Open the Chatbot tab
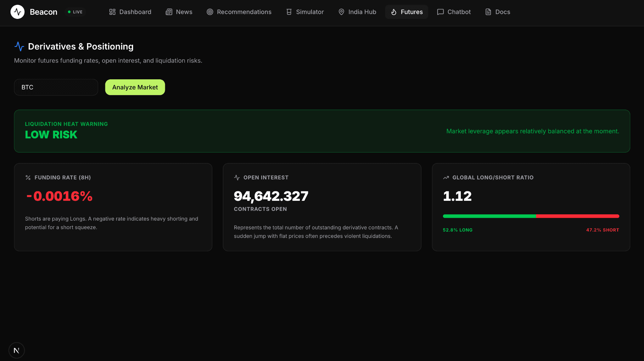This screenshot has height=361, width=644. 454,12
